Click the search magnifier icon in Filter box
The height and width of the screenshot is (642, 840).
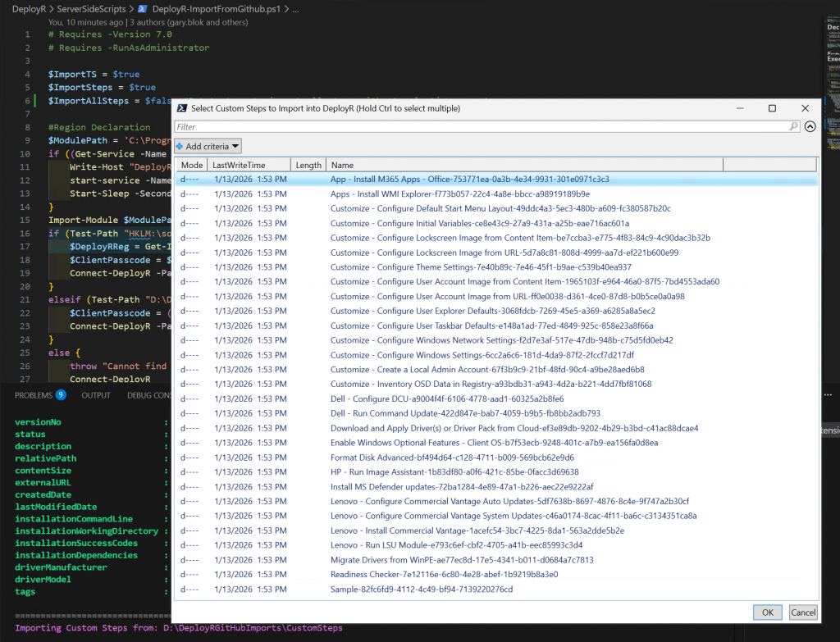(x=793, y=127)
